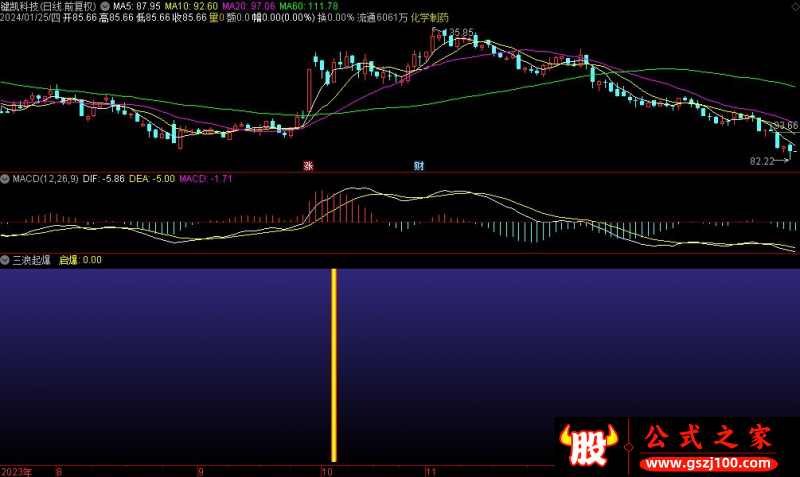The height and width of the screenshot is (477, 800).
Task: Click month 9 on the time axis
Action: pos(200,471)
